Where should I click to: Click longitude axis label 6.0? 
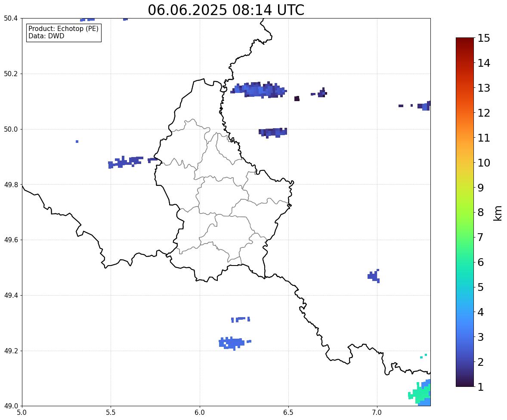point(200,413)
